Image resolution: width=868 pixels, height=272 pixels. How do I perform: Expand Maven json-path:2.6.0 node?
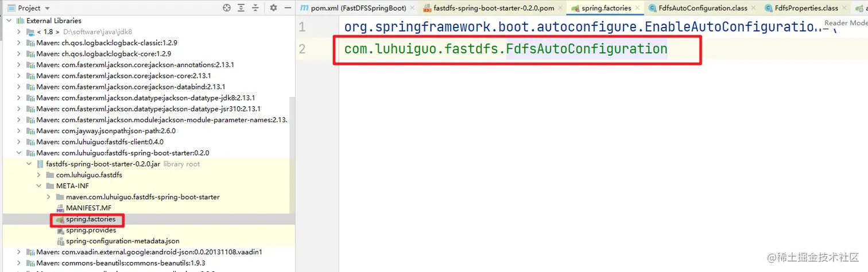tap(20, 131)
